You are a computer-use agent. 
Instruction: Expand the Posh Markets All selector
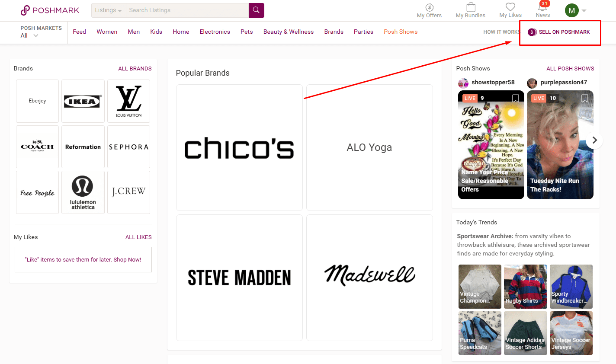tap(29, 35)
